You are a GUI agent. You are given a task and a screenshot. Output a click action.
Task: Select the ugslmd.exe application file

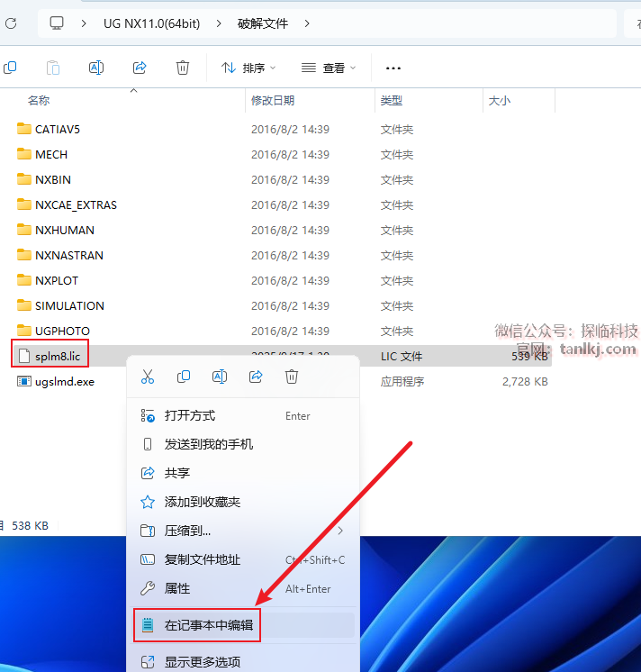(65, 381)
